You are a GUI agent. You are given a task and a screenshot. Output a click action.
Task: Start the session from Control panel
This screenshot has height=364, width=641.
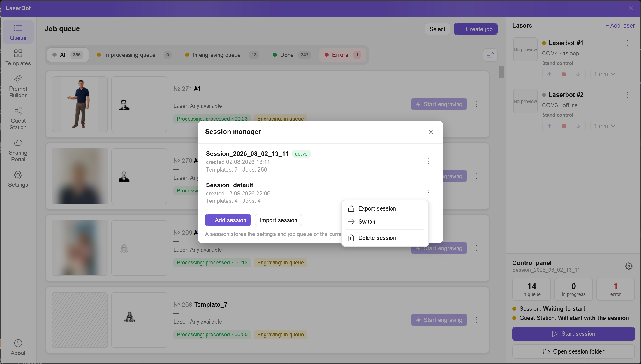click(x=573, y=334)
